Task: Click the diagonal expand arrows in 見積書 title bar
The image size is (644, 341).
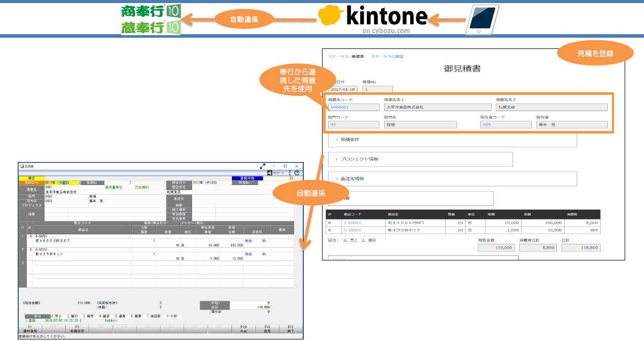Action: (x=263, y=166)
